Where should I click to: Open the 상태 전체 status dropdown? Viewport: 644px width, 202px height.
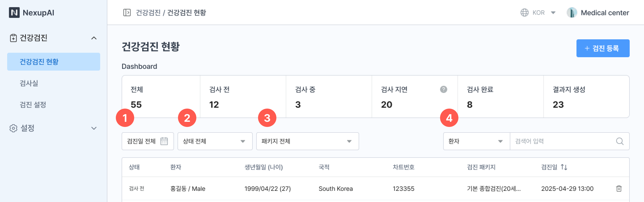[x=215, y=141]
